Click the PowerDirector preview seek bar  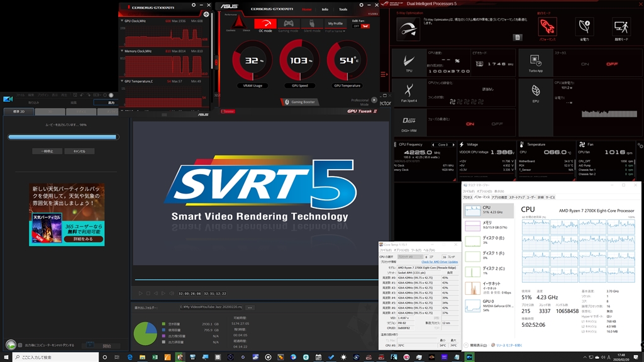(x=257, y=280)
